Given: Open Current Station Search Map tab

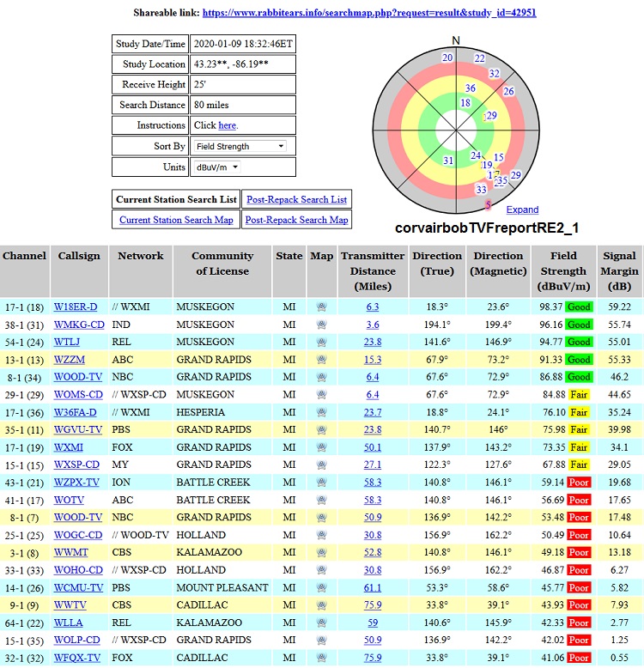Looking at the screenshot, I should 176,220.
